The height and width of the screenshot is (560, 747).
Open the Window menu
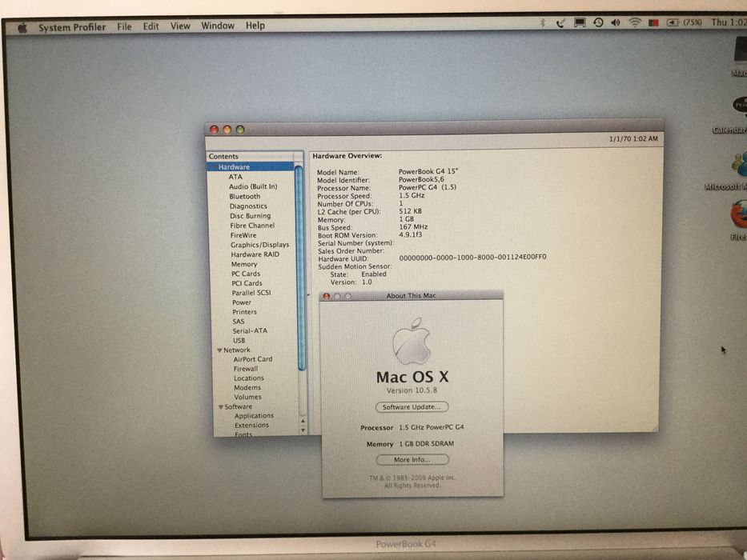pos(218,26)
